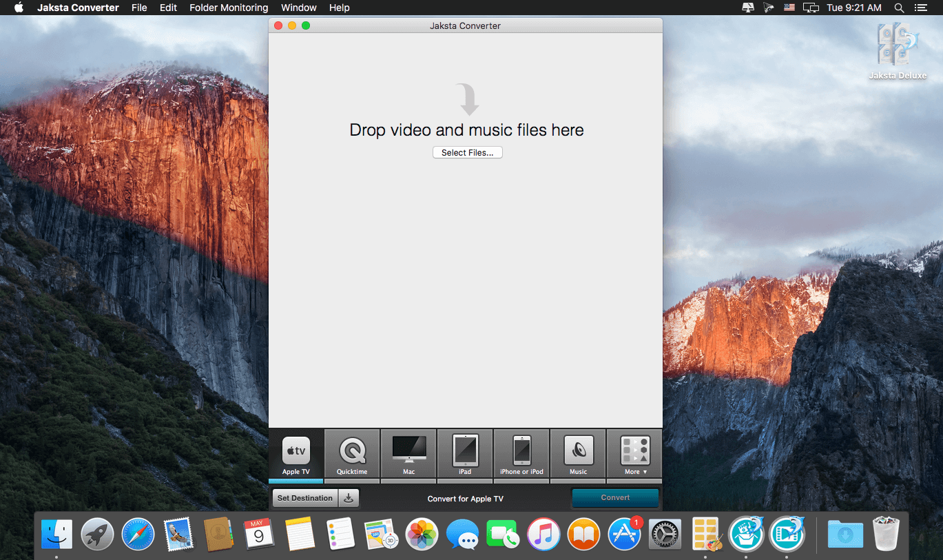Launch iTunes from the Dock
The height and width of the screenshot is (560, 943).
point(543,535)
